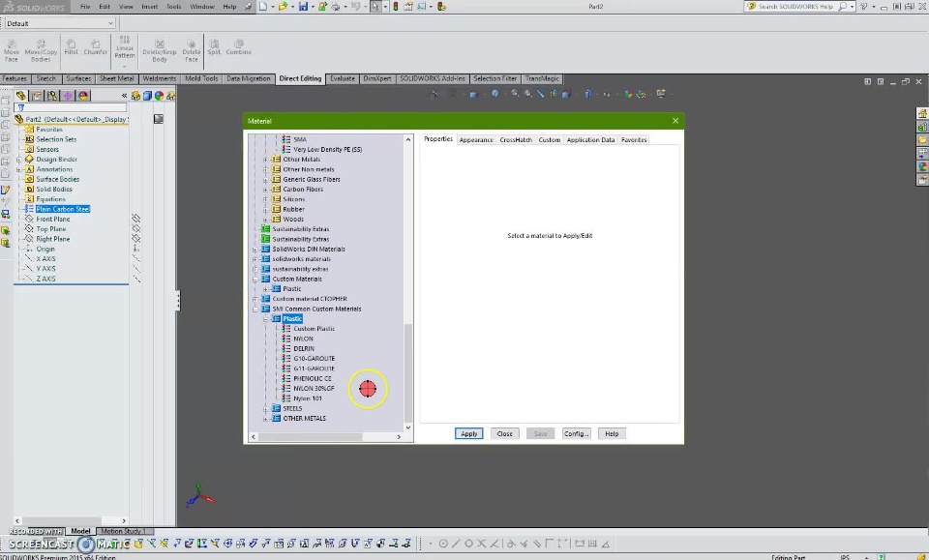Expand the Woods material category

point(265,219)
